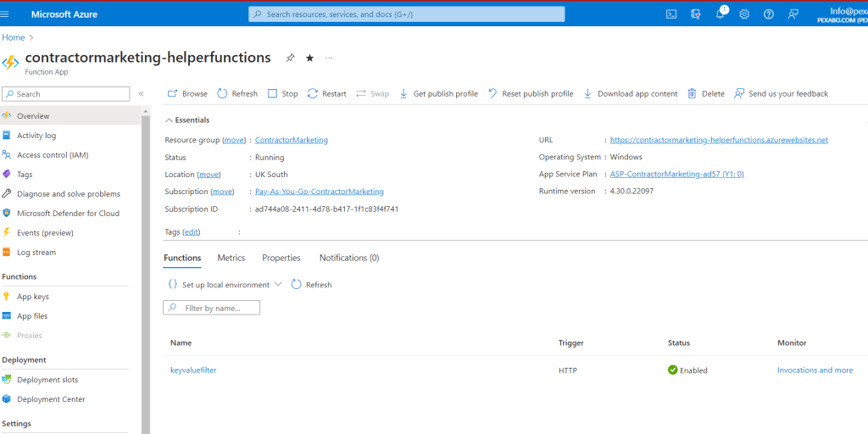This screenshot has height=434, width=868.
Task: Click move link next to Subscription
Action: (223, 192)
